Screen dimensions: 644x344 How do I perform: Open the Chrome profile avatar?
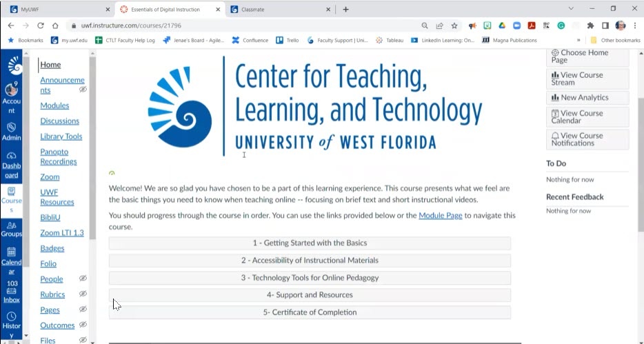click(x=620, y=26)
